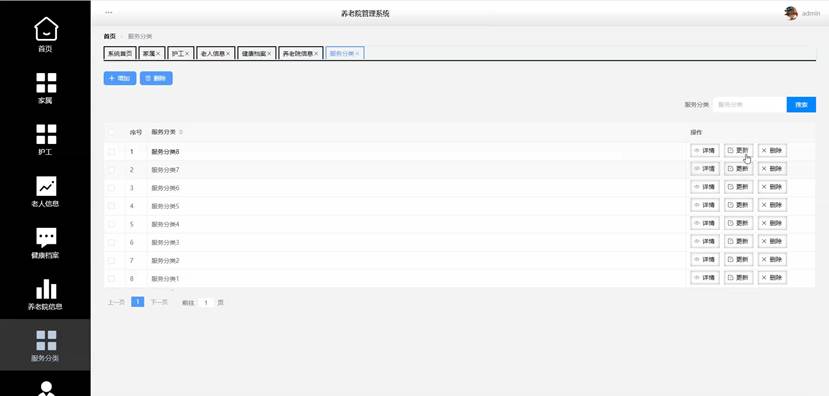
Task: Check the box for row 服务分类4
Action: click(x=111, y=224)
